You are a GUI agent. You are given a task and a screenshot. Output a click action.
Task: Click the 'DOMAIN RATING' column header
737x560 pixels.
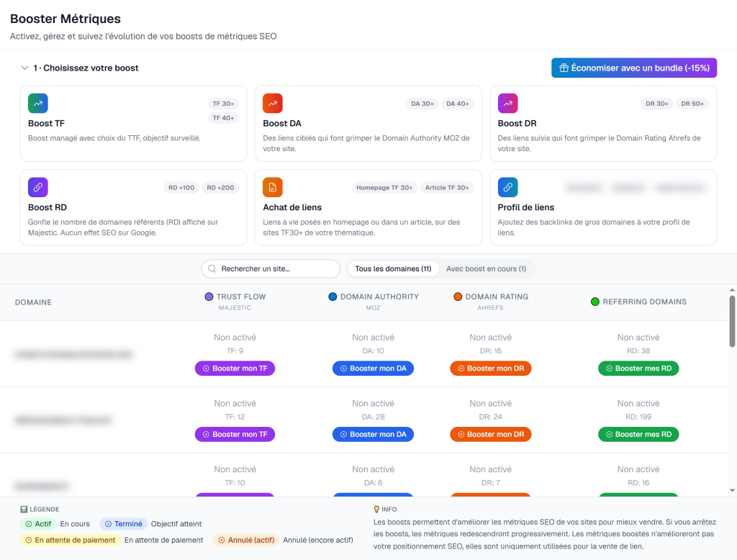[x=497, y=297]
